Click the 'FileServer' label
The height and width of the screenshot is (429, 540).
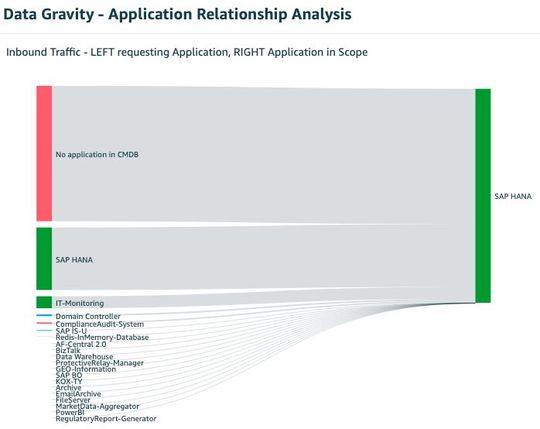pos(73,400)
